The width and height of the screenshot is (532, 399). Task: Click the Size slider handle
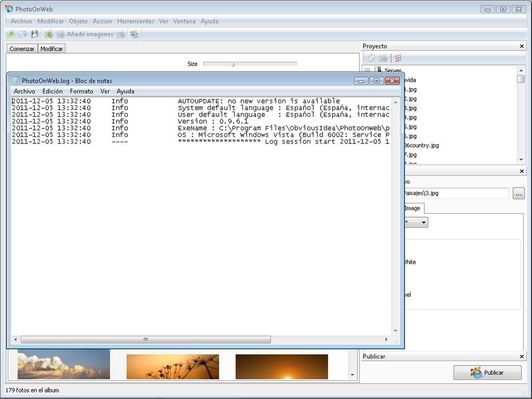click(233, 64)
